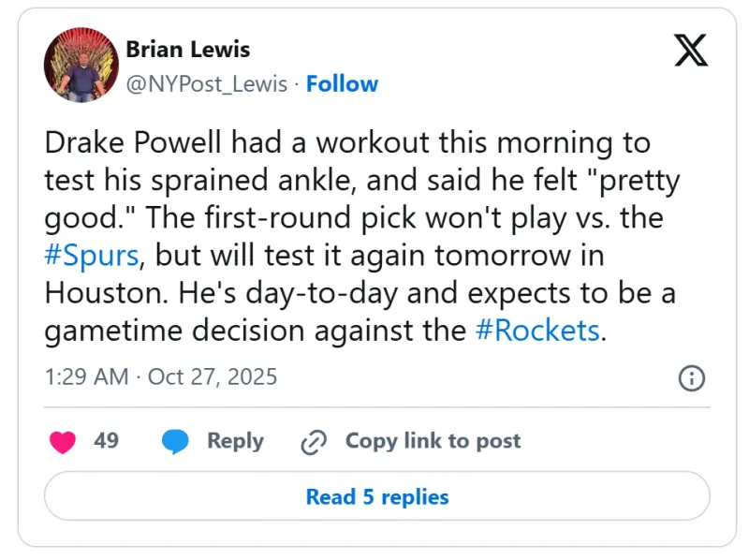The width and height of the screenshot is (749, 560).
Task: Click the Follow link
Action: [x=342, y=84]
